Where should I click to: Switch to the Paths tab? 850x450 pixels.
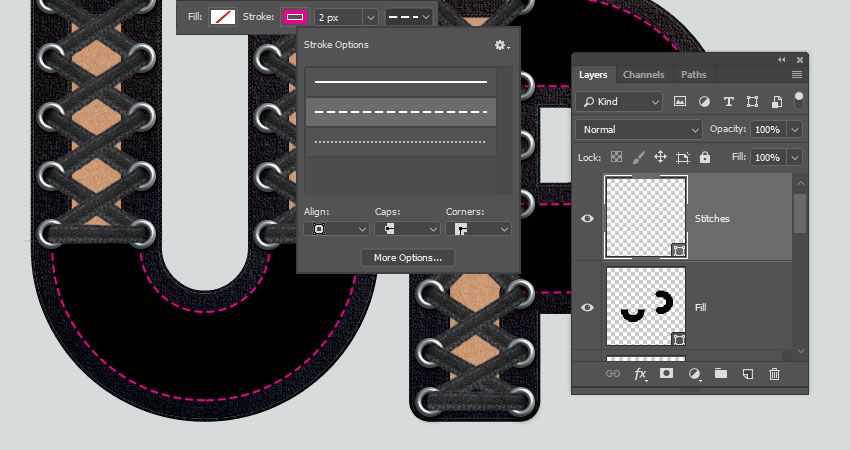(693, 75)
